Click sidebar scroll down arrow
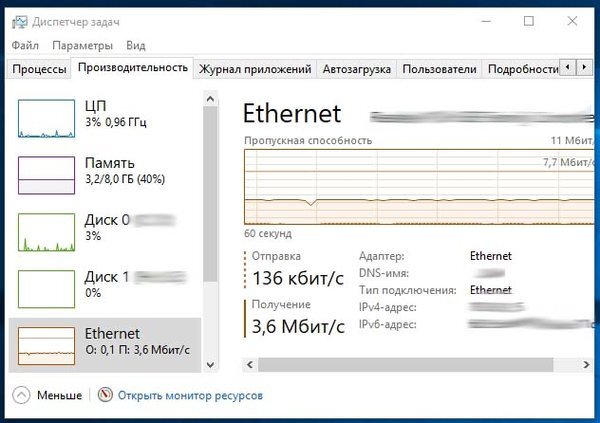Image resolution: width=600 pixels, height=423 pixels. (x=210, y=365)
